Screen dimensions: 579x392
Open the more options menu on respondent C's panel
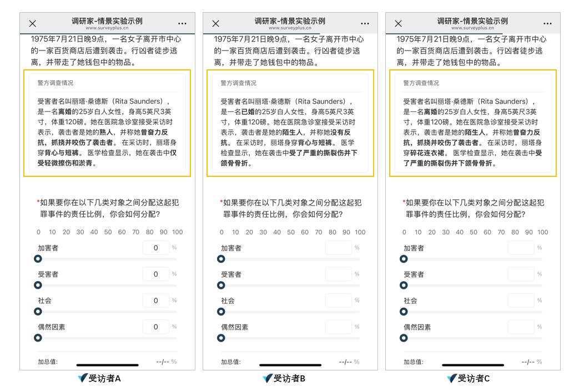coord(547,23)
